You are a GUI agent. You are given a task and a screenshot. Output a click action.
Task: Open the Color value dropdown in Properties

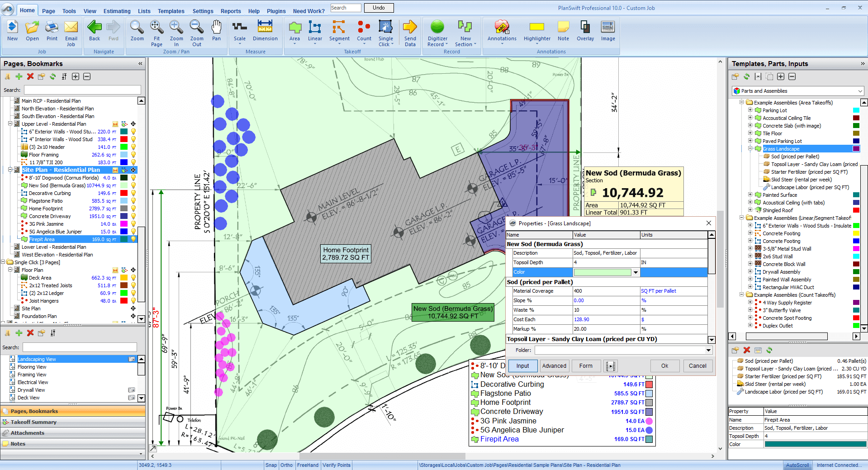(x=636, y=272)
